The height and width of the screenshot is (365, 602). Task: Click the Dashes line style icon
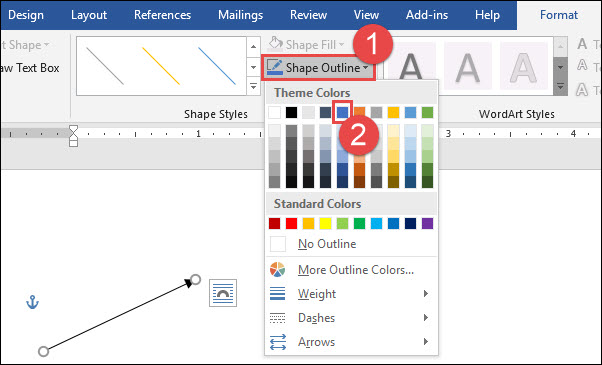click(277, 318)
